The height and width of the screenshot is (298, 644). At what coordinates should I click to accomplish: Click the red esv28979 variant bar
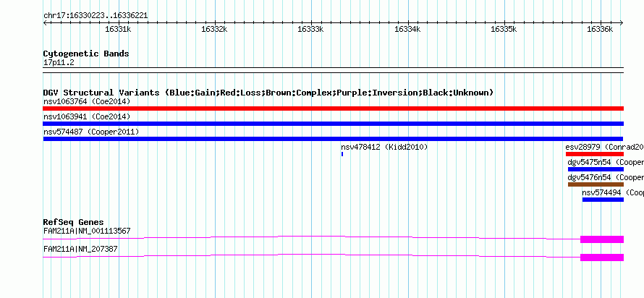coord(595,154)
